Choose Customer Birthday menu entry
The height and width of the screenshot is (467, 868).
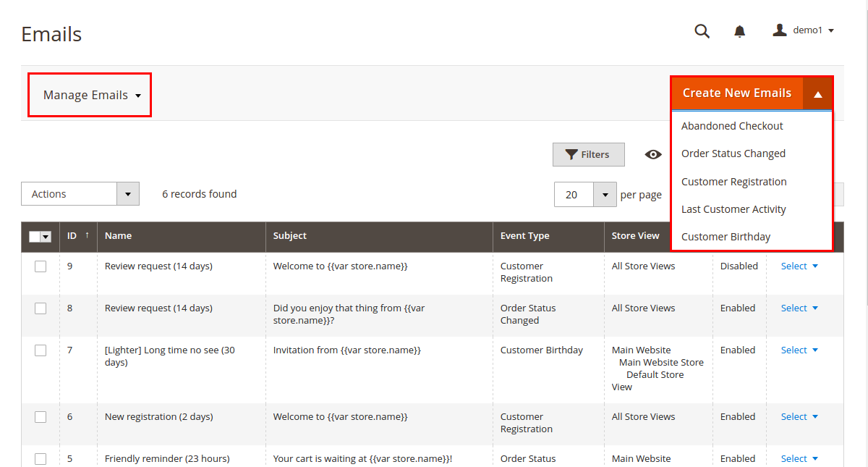[x=726, y=237]
